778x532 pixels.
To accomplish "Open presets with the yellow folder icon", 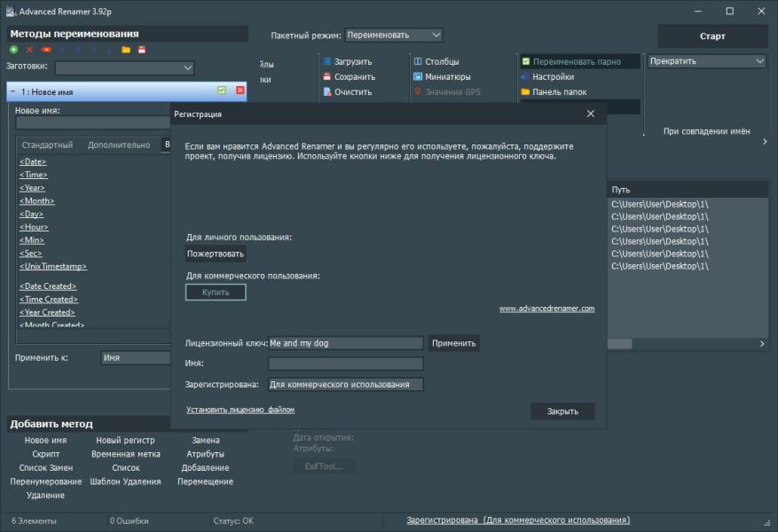I will click(x=126, y=50).
